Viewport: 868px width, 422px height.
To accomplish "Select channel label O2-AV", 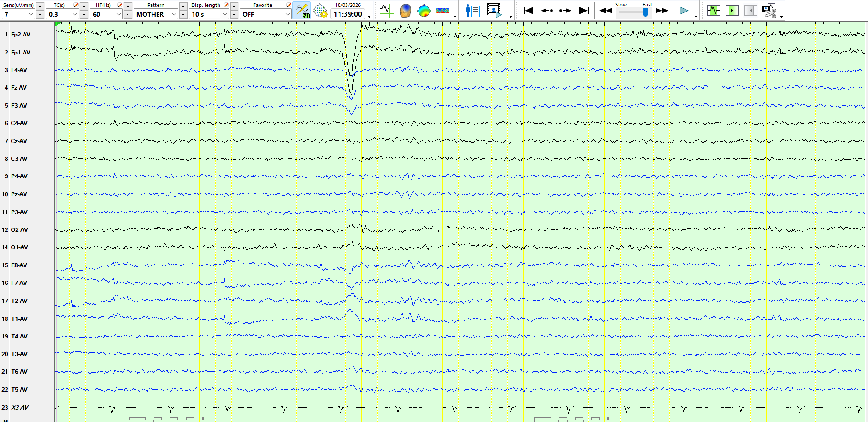I will (19, 230).
